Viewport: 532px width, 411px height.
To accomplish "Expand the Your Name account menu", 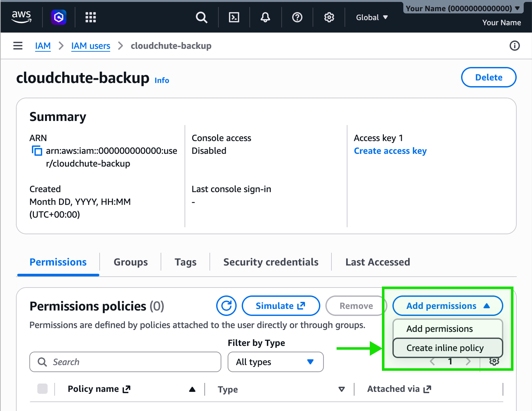I will 463,8.
